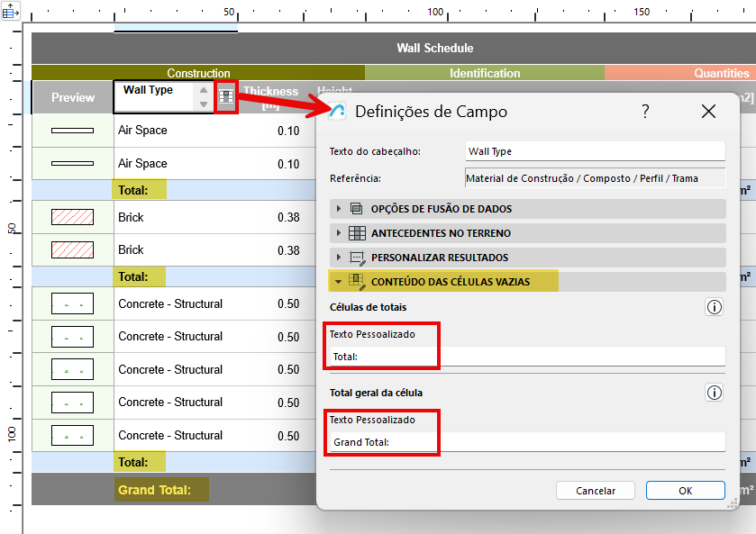Click info icon for Células de totais
This screenshot has width=756, height=534.
pyautogui.click(x=714, y=307)
